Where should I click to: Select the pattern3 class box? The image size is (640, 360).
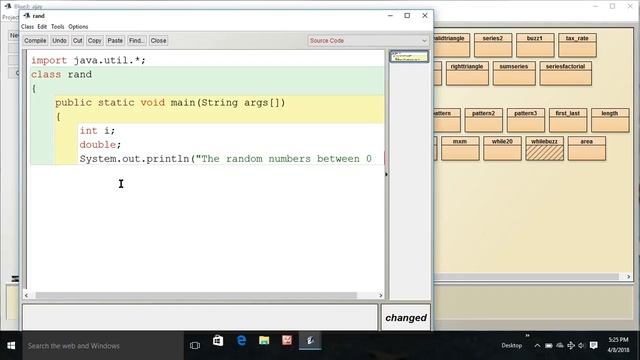tap(526, 120)
